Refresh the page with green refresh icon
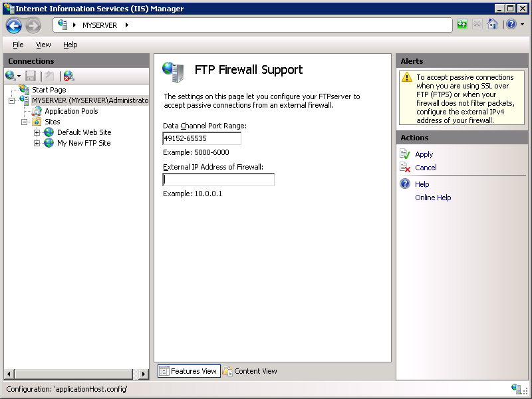The height and width of the screenshot is (399, 532). coord(462,25)
